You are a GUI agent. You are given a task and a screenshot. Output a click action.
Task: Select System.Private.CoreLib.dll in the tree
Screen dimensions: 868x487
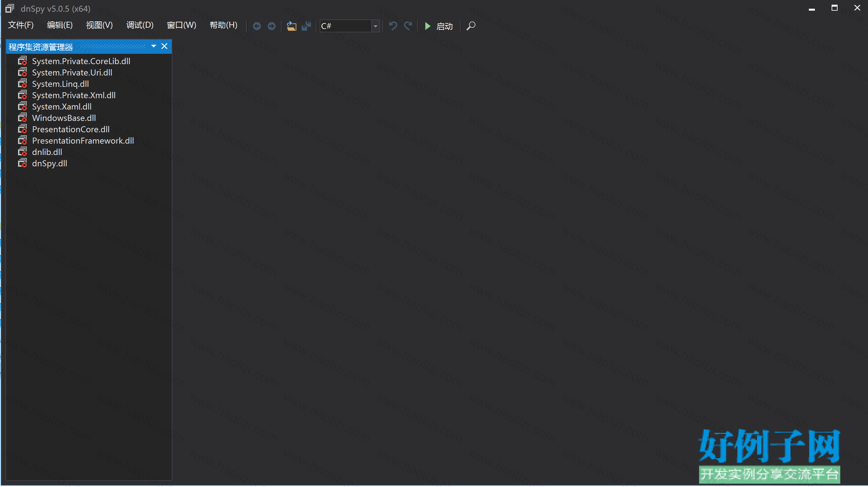click(81, 61)
